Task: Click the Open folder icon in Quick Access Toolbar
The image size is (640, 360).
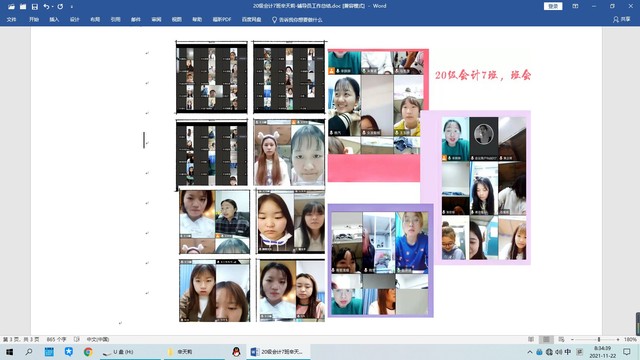Action: click(x=11, y=7)
